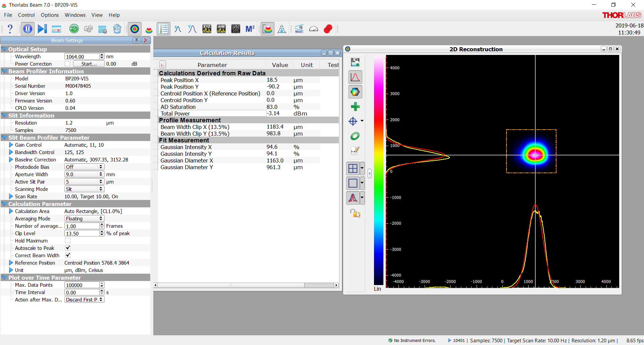Open help with the question mark icon
Screen dimensions: 644x345
tap(10, 29)
